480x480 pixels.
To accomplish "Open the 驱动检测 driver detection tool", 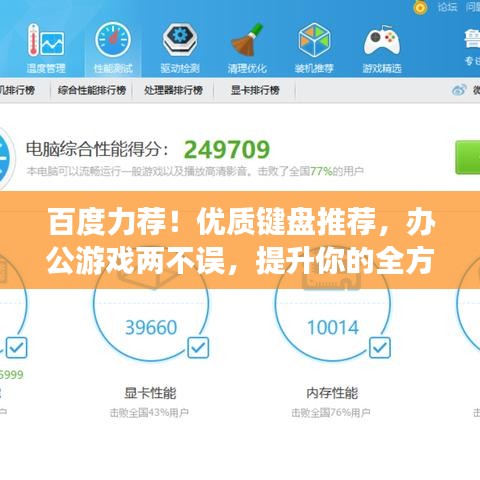I will [180, 49].
